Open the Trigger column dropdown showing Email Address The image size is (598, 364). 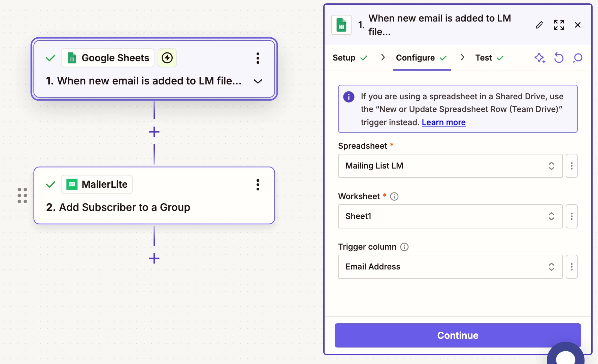click(x=450, y=267)
